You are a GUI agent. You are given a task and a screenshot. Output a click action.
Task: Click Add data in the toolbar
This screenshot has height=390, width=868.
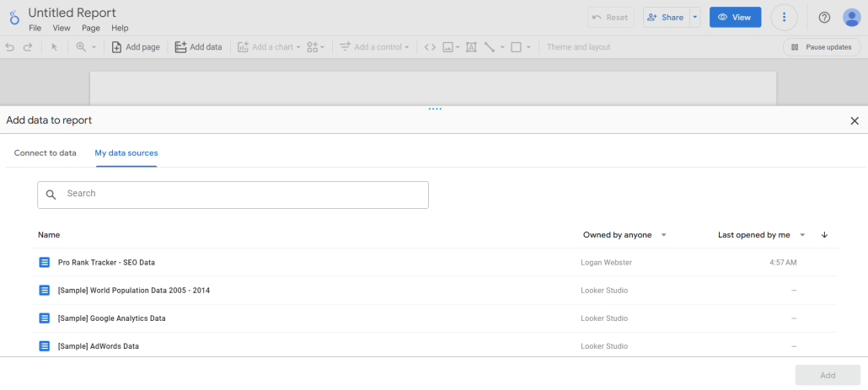tap(198, 47)
